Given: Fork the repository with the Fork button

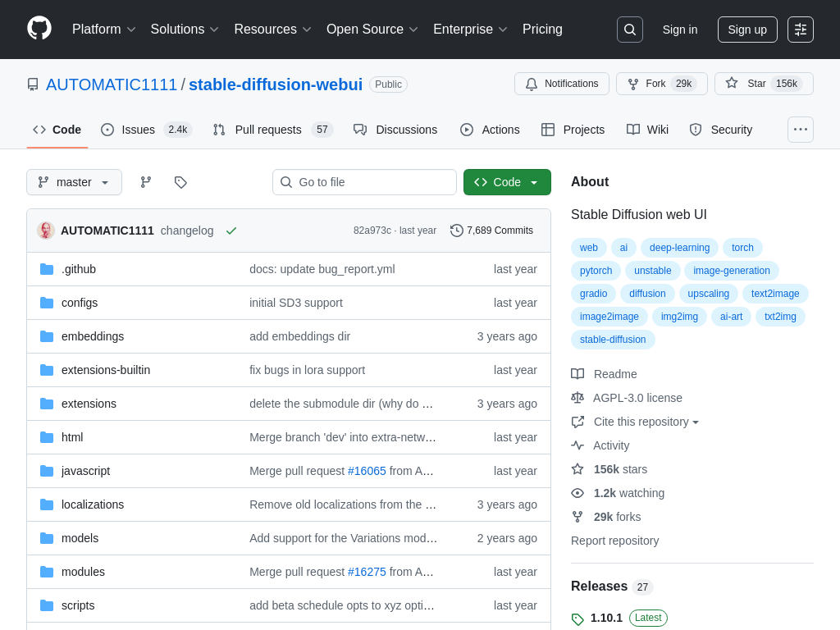Looking at the screenshot, I should (662, 84).
